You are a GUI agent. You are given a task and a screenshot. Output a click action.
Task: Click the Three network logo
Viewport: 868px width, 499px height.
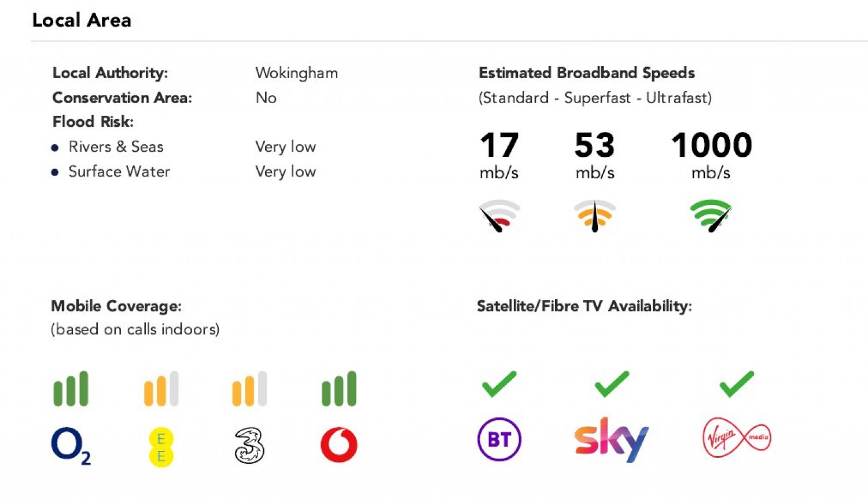(249, 445)
